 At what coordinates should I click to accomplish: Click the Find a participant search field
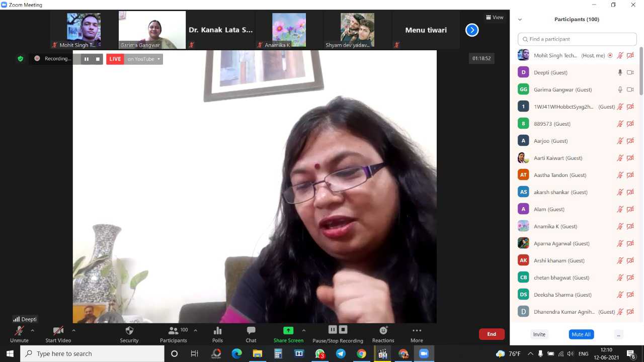577,39
